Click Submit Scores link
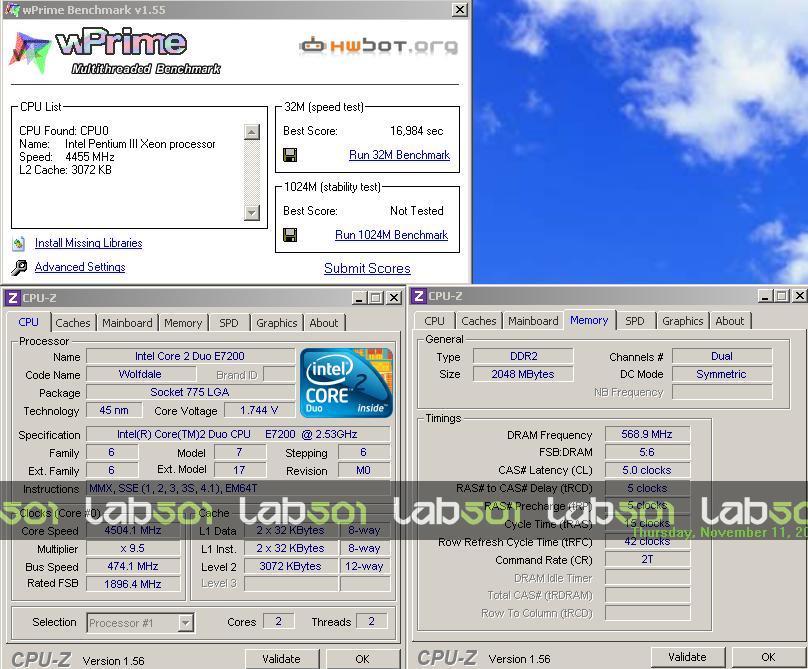 (x=367, y=269)
